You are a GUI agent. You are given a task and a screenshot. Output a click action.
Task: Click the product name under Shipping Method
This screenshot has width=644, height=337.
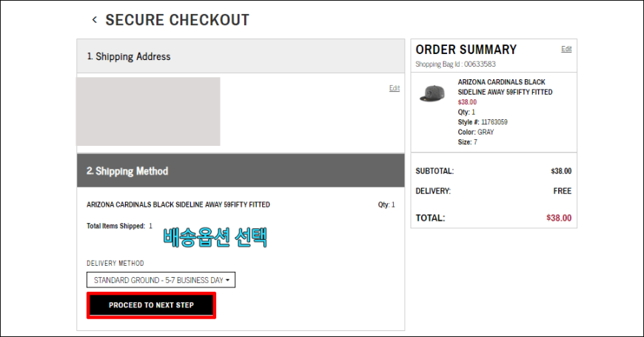point(178,204)
